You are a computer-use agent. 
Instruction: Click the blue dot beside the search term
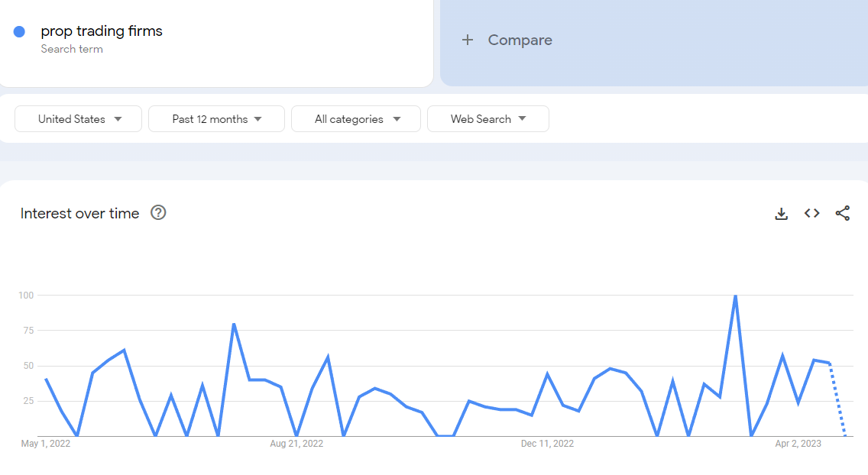(x=19, y=31)
